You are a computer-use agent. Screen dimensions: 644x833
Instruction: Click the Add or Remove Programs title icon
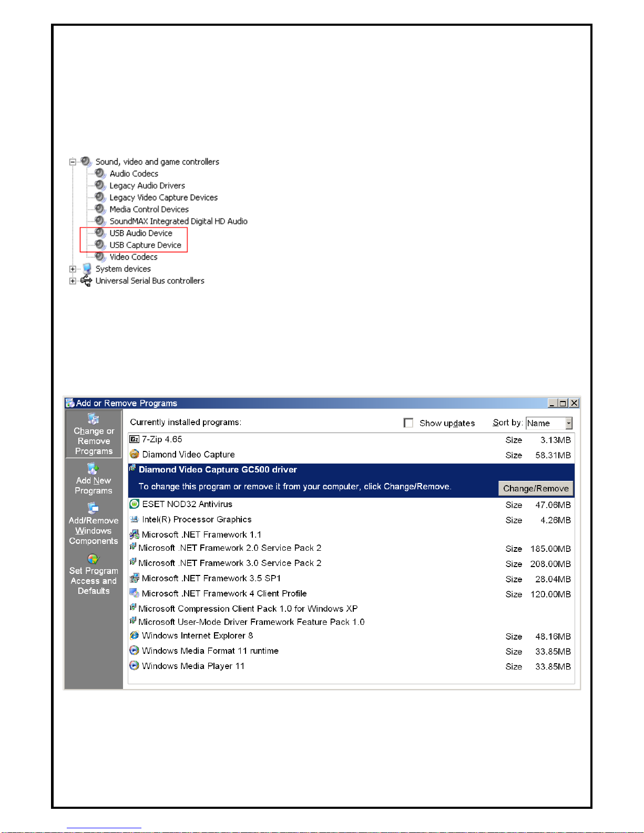[x=70, y=403]
